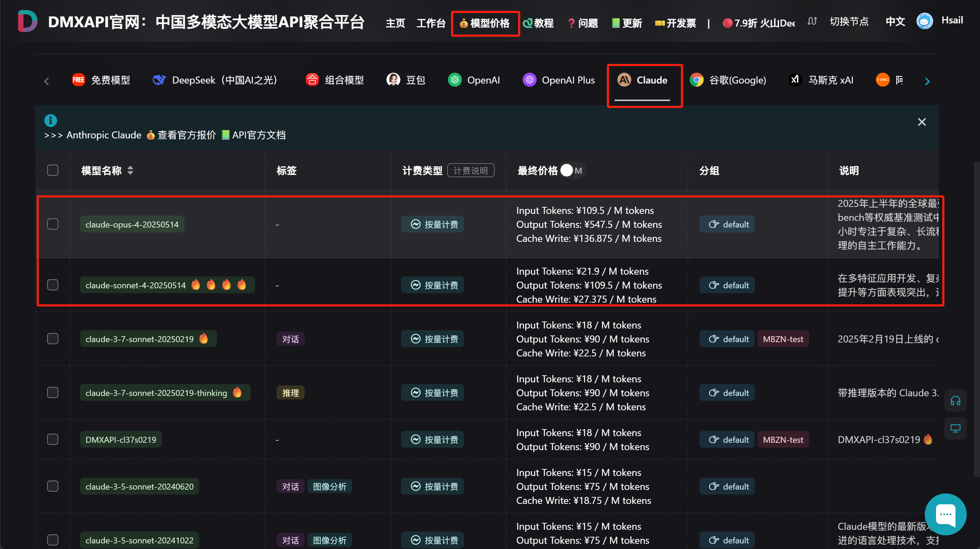Click the orange Alibaba vendor icon

pos(883,80)
